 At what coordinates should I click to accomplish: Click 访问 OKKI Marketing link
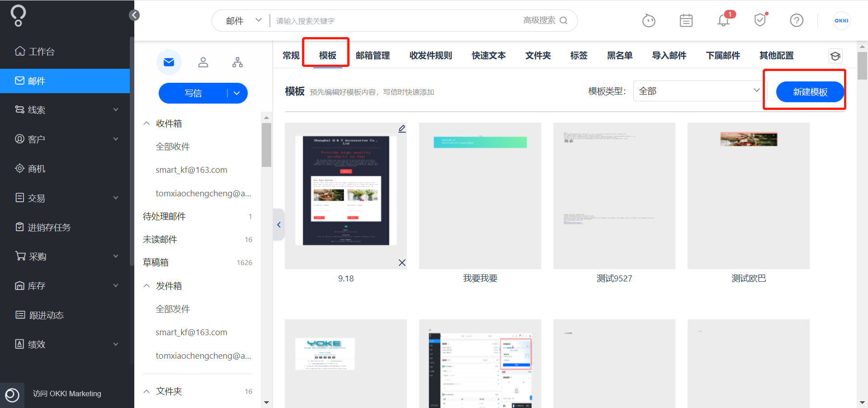click(x=67, y=394)
